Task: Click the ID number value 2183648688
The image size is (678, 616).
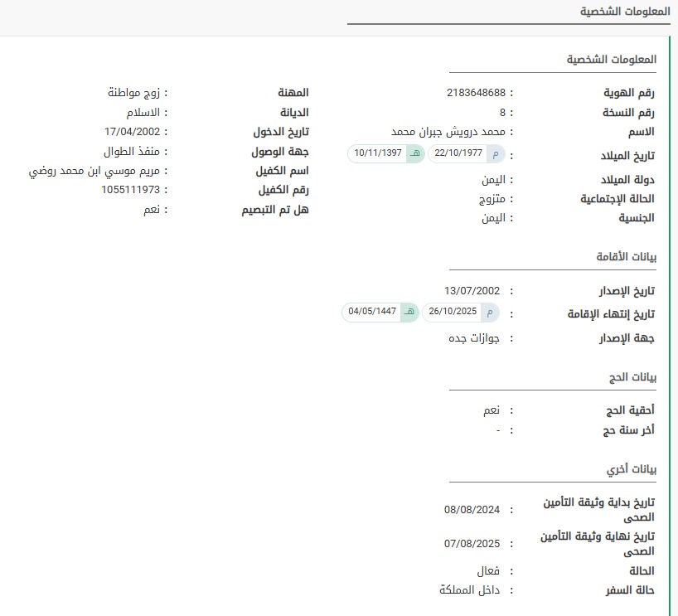Action: pyautogui.click(x=476, y=92)
